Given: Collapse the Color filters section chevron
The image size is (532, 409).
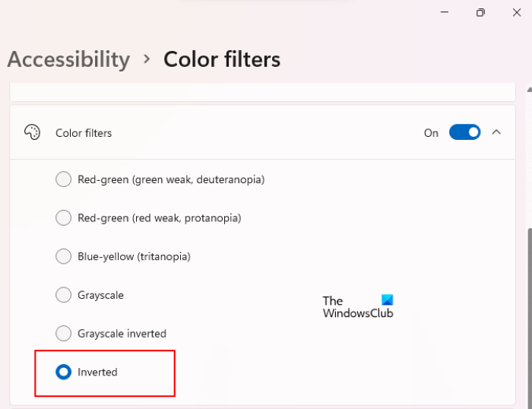Looking at the screenshot, I should click(x=496, y=132).
